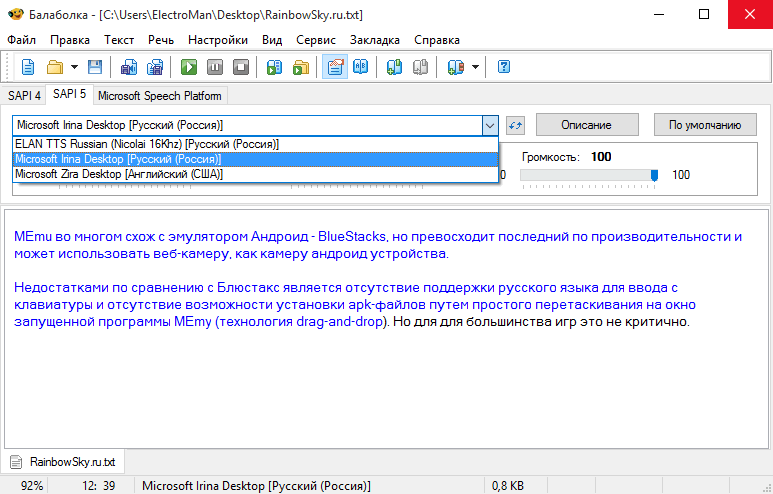Click the Описание button

point(587,125)
